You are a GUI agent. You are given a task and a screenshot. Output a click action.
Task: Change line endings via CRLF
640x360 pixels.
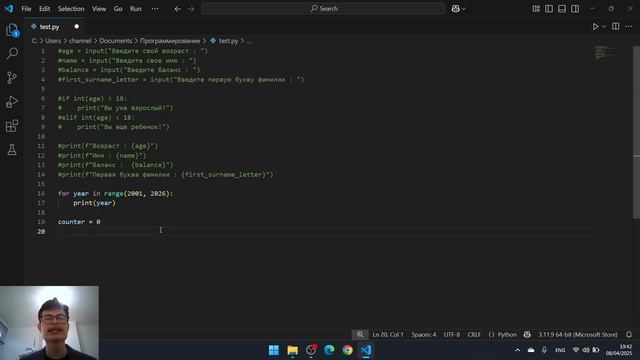474,335
